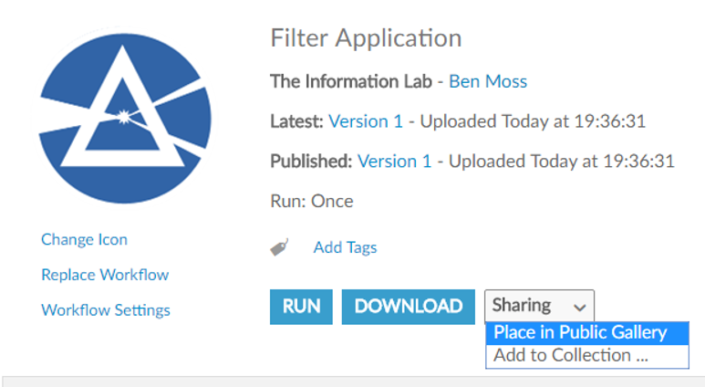Click the Published upload timestamp text

[x=562, y=161]
